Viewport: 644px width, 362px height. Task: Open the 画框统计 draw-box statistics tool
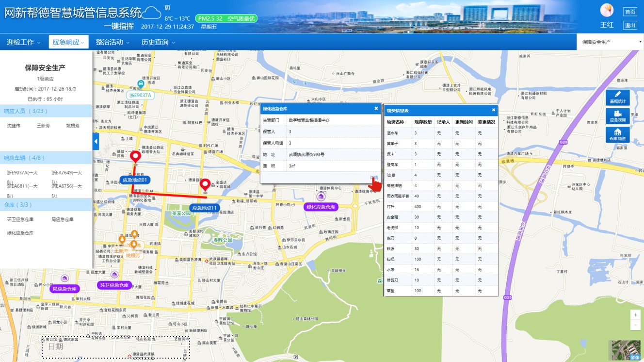pos(618,98)
